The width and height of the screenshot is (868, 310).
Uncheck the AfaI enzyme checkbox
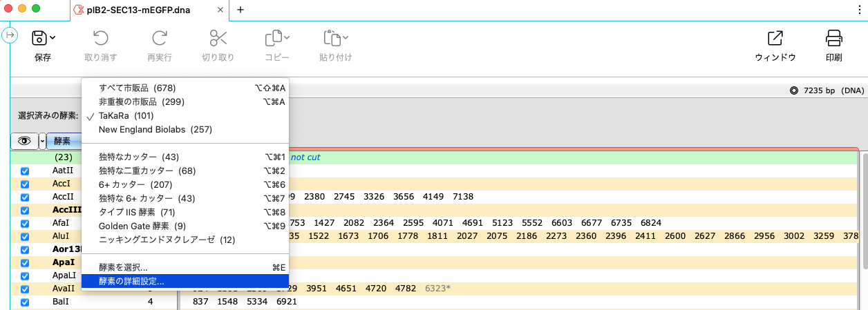pyautogui.click(x=25, y=224)
